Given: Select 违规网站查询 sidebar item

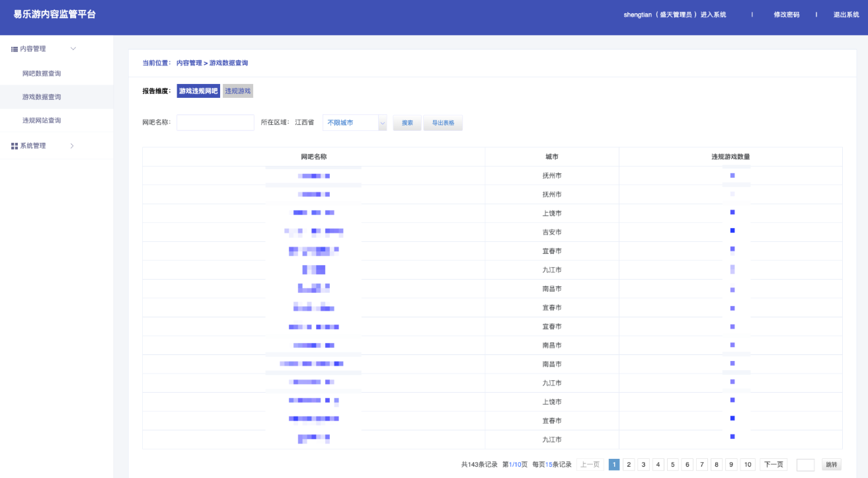Looking at the screenshot, I should (42, 120).
